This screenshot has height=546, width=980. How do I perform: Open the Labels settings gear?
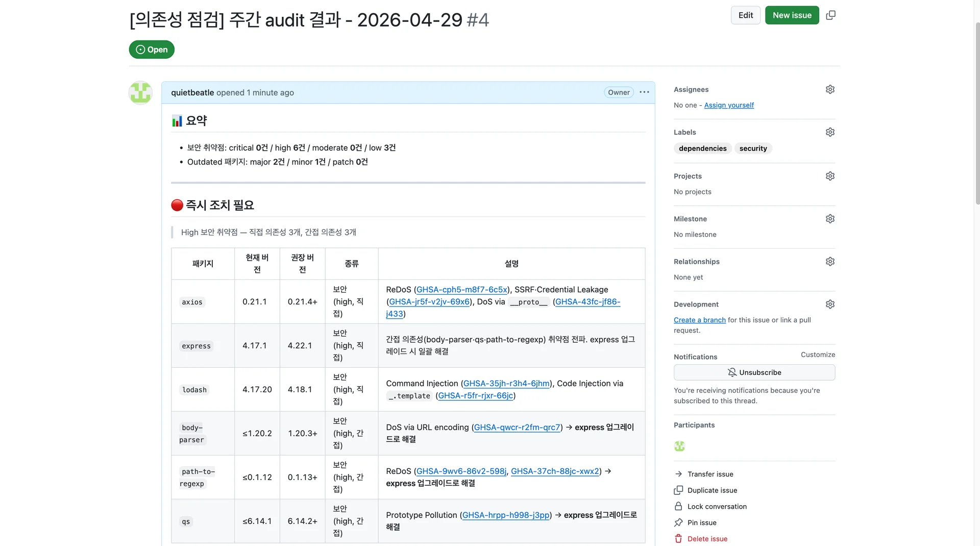coord(829,132)
